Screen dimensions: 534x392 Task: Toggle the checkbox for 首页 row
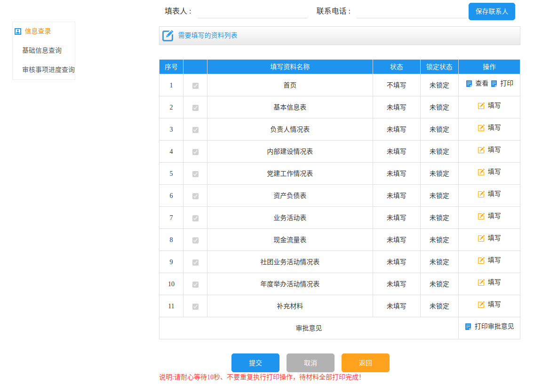click(195, 86)
